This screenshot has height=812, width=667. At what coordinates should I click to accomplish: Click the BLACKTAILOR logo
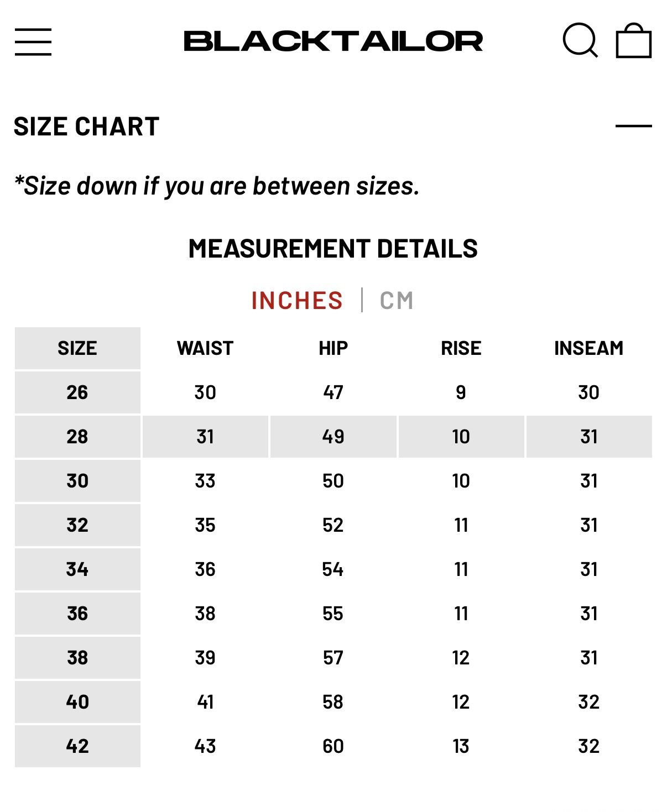tap(333, 41)
